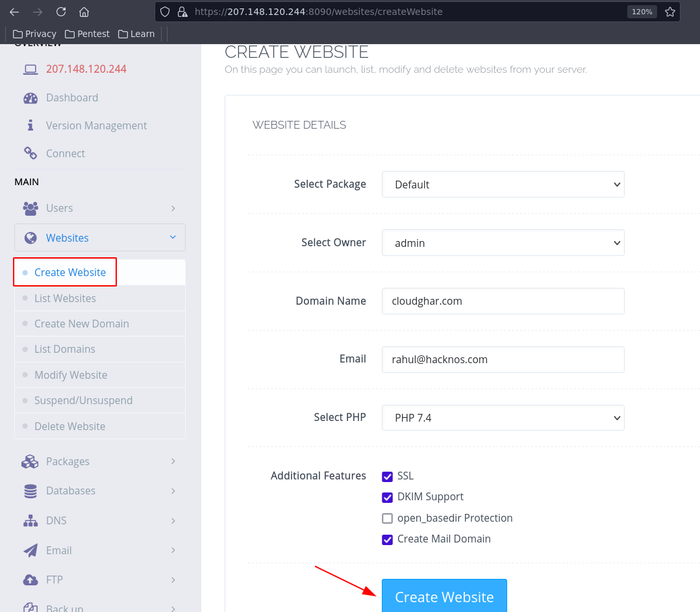This screenshot has height=612, width=700.
Task: Click the blue Create Website button
Action: (444, 596)
